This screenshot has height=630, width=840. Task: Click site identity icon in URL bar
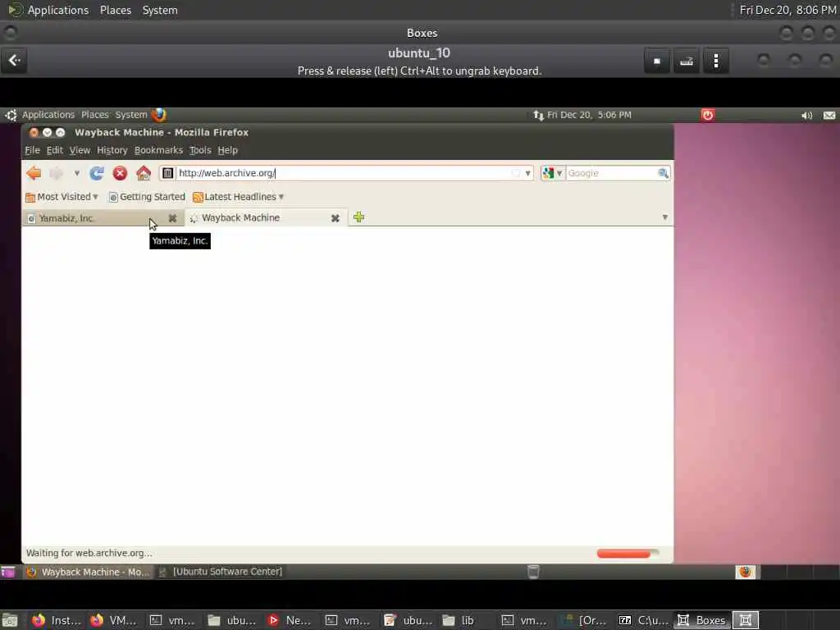click(x=167, y=173)
